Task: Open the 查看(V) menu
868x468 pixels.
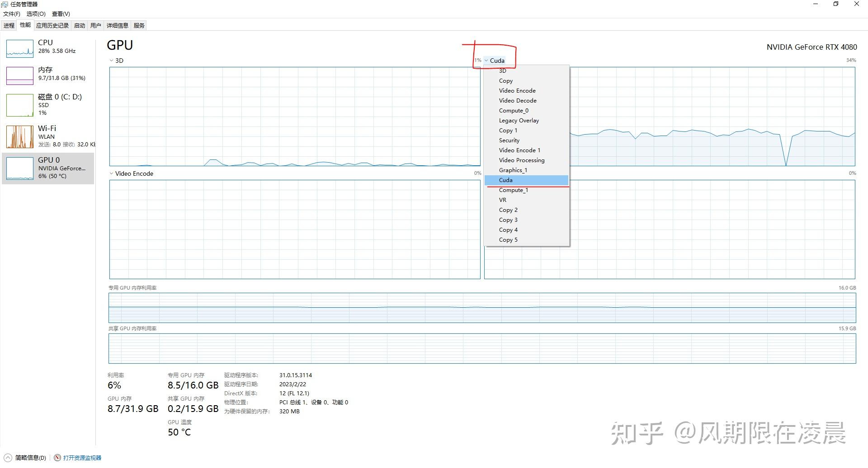Action: [x=60, y=14]
